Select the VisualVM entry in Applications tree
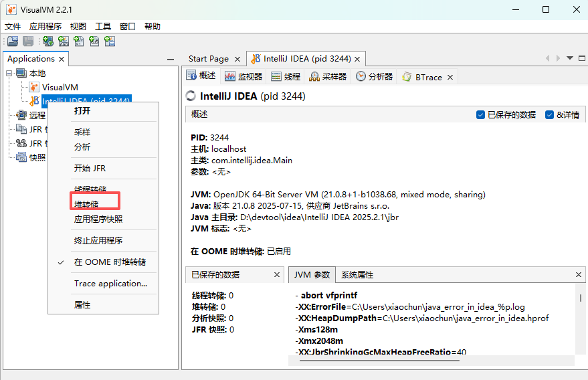The width and height of the screenshot is (588, 380). pyautogui.click(x=60, y=87)
